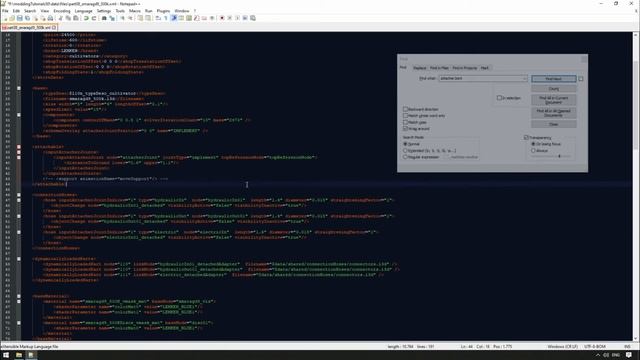Switch to Mark tab in Find dialog

[x=484, y=68]
